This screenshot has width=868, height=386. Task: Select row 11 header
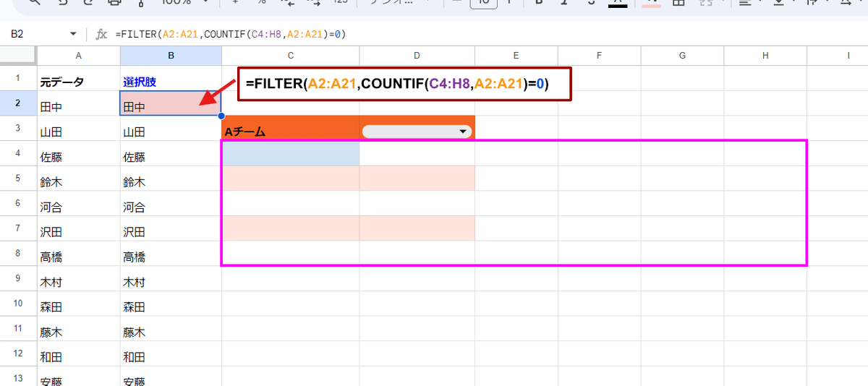[19, 328]
